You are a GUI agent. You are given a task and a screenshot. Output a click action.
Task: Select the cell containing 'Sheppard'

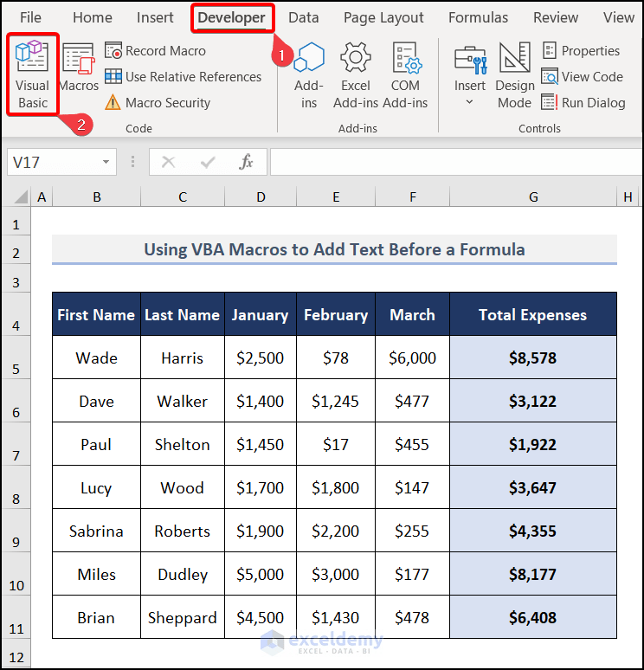183,617
